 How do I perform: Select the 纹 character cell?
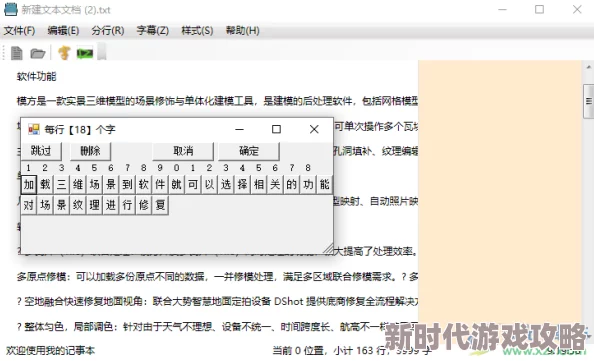pos(78,205)
